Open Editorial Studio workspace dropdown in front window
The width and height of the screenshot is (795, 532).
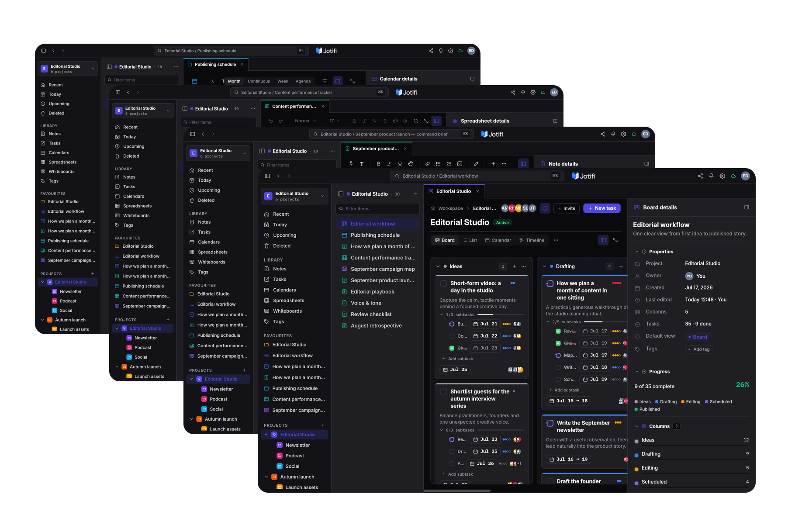294,196
